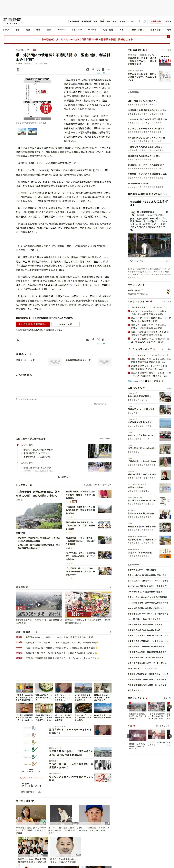Click the ログインする button below article
The height and width of the screenshot is (868, 174).
coord(66,324)
